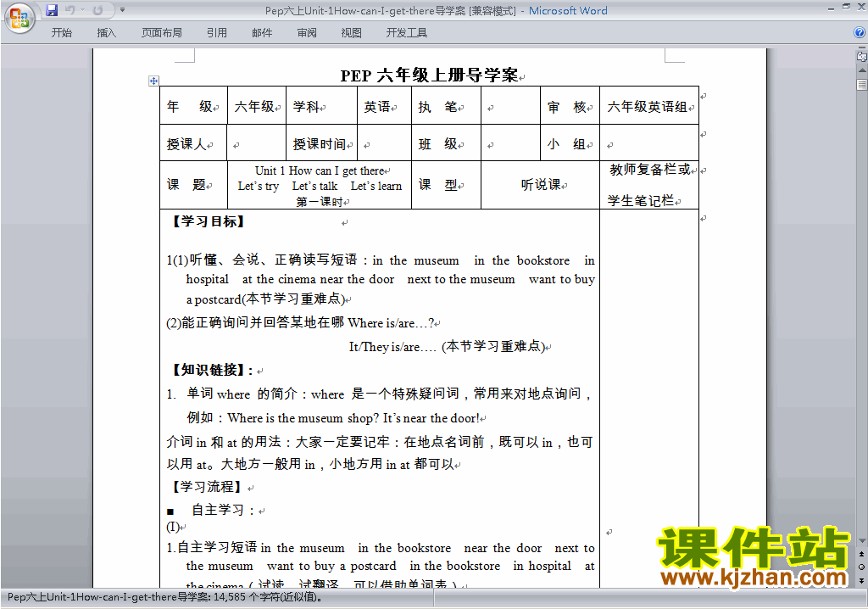Open the Select Browse Object circle
The width and height of the screenshot is (868, 609).
point(861,567)
